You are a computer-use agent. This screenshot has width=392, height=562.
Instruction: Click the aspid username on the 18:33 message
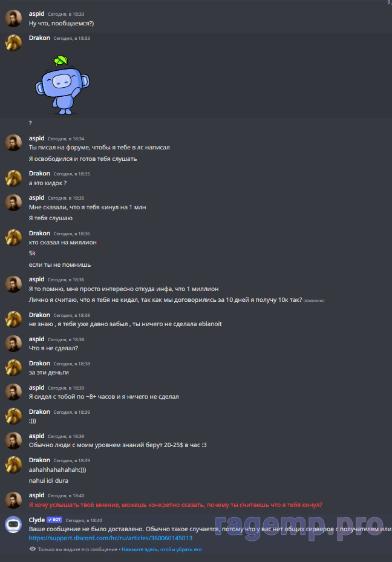tap(36, 14)
